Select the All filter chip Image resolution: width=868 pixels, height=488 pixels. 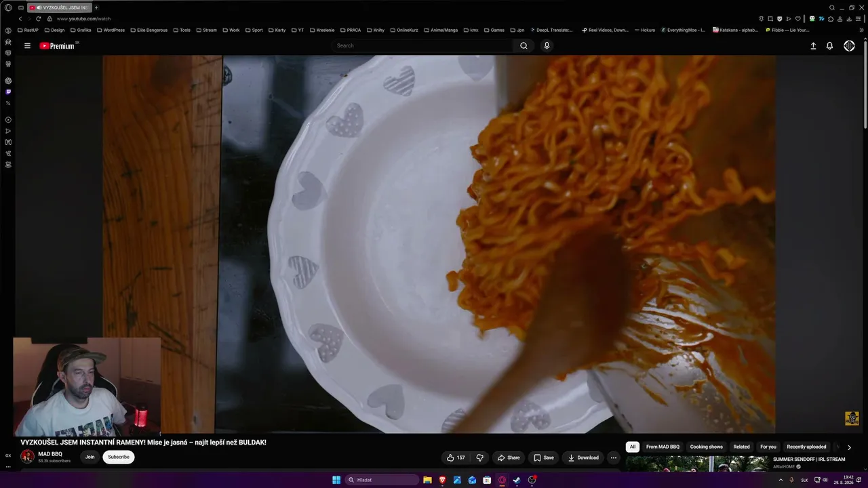633,447
